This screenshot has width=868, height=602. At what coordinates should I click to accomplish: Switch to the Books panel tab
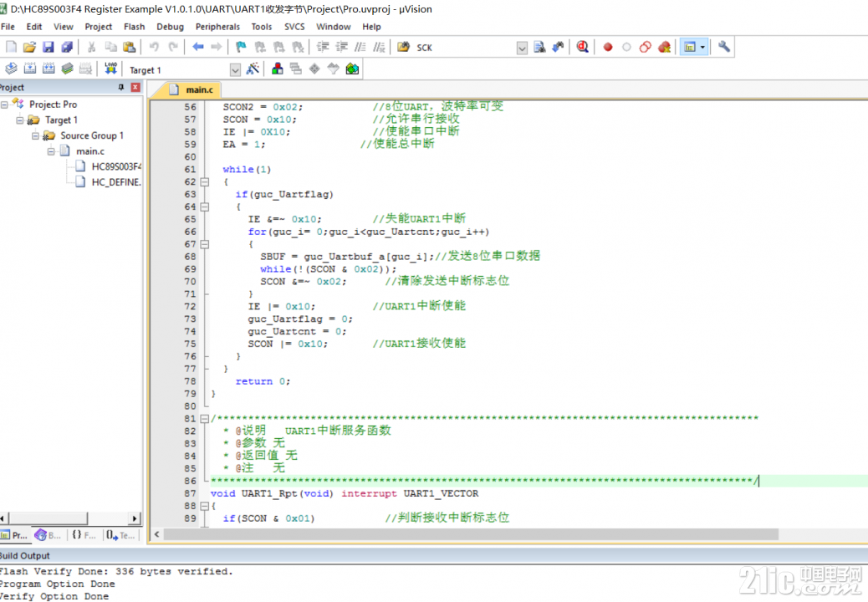click(x=49, y=535)
